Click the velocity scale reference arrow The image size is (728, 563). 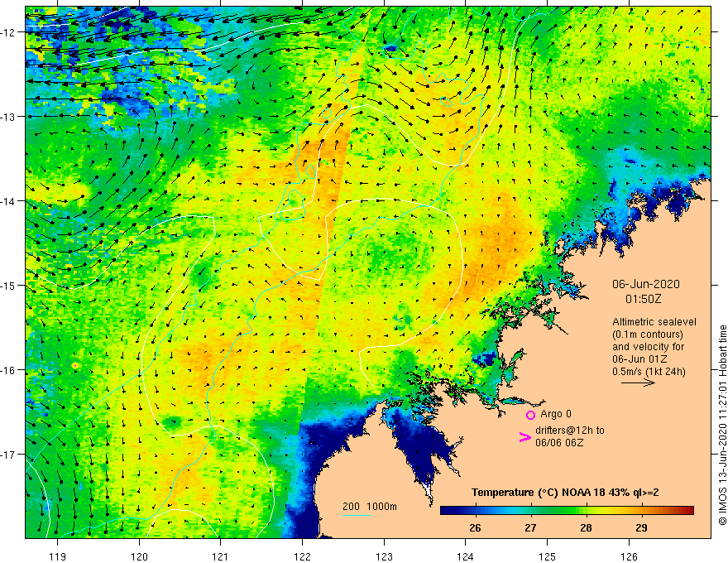(x=638, y=383)
